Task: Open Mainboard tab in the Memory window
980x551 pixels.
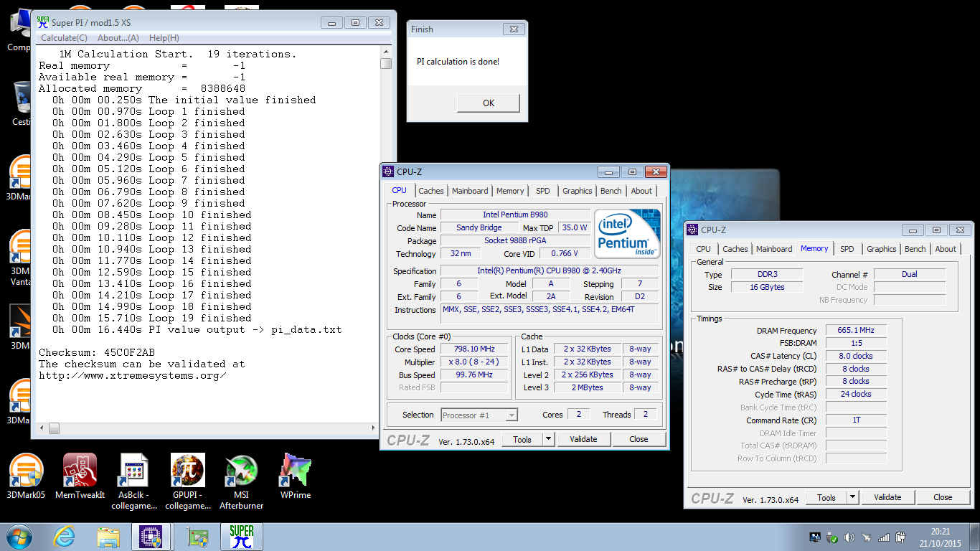Action: pyautogui.click(x=774, y=249)
